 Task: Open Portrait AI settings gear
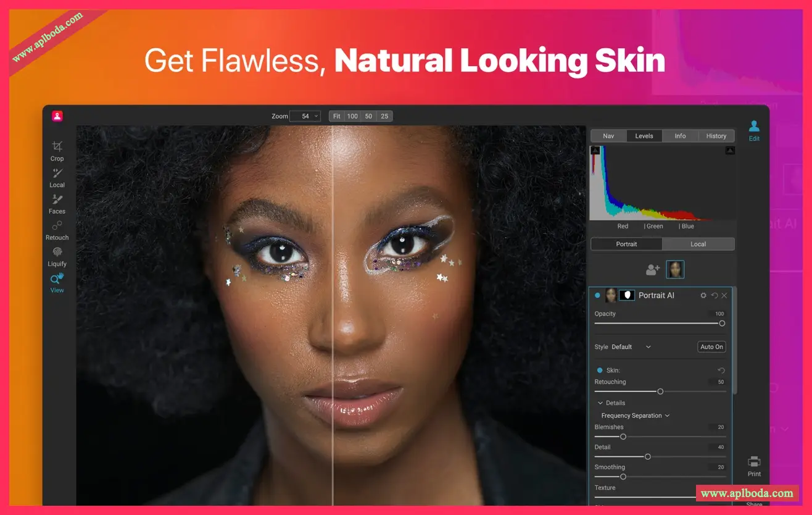[703, 296]
